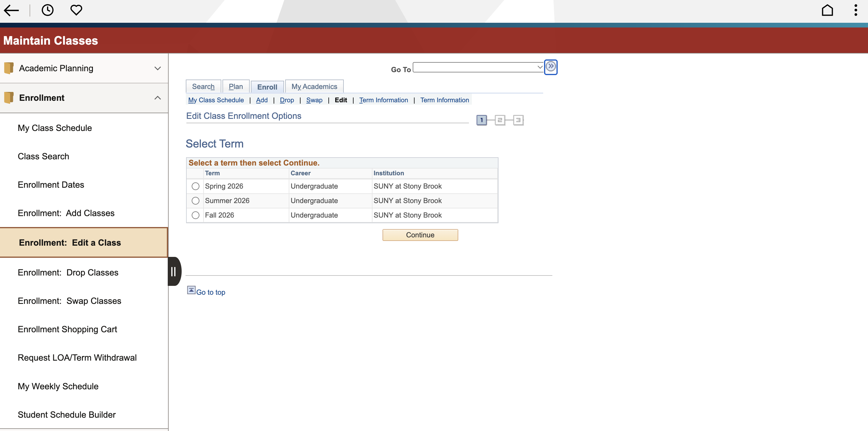The image size is (868, 431).
Task: Open Enrollment Dates in sidebar
Action: tap(84, 185)
